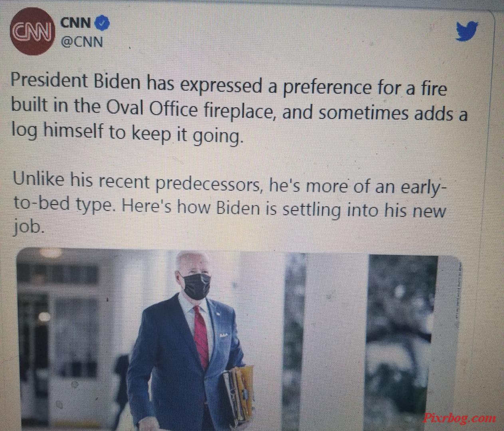Click the sentence "Here's how Biden is settling"
Screen dimensions: 504x431
231,207
